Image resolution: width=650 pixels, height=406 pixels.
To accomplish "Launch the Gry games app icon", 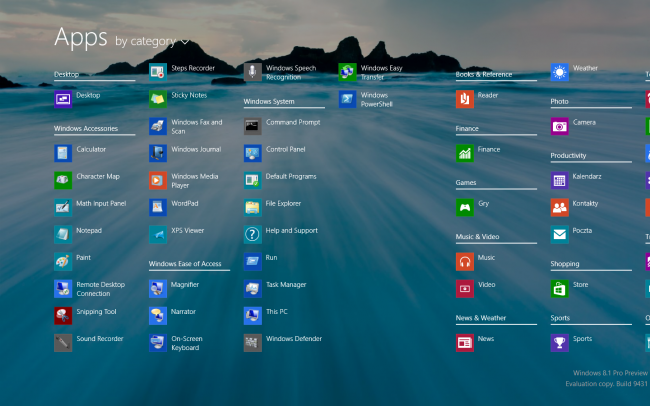I will pyautogui.click(x=465, y=207).
